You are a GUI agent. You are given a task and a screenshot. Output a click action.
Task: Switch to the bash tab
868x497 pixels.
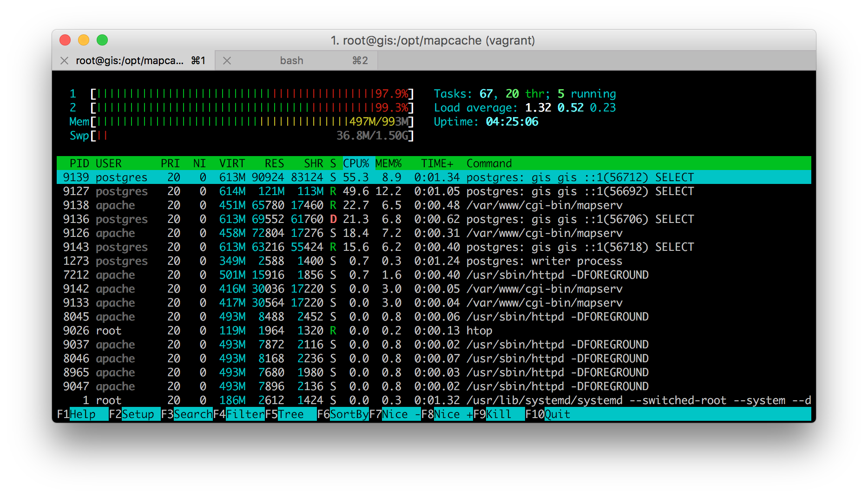[291, 61]
